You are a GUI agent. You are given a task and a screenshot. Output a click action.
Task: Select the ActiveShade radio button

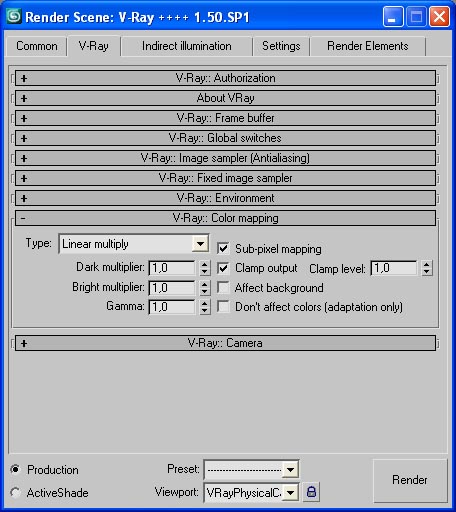[x=15, y=492]
